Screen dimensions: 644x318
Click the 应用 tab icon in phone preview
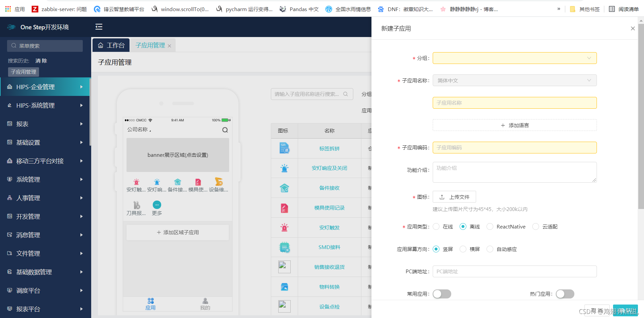150,301
